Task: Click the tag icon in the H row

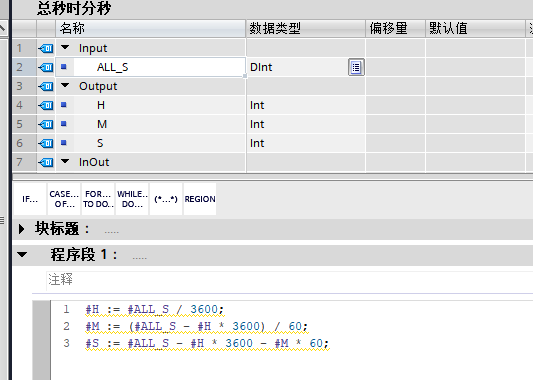Action: point(46,105)
